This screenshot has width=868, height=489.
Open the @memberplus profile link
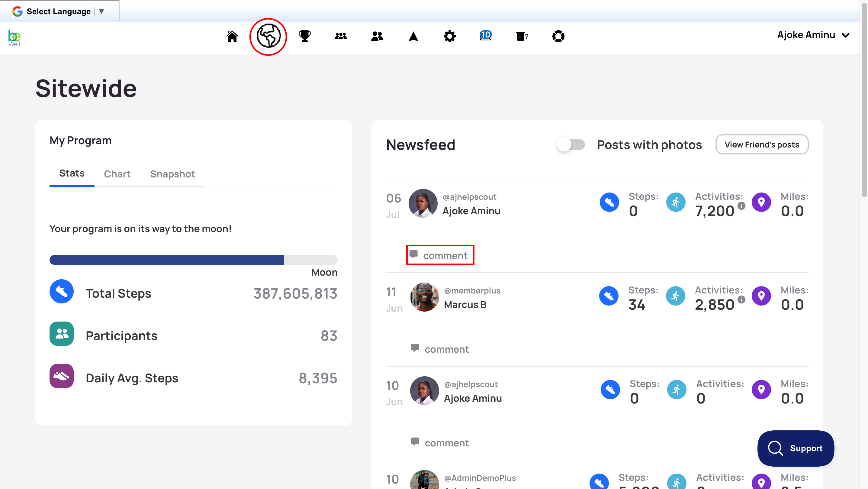pos(472,291)
